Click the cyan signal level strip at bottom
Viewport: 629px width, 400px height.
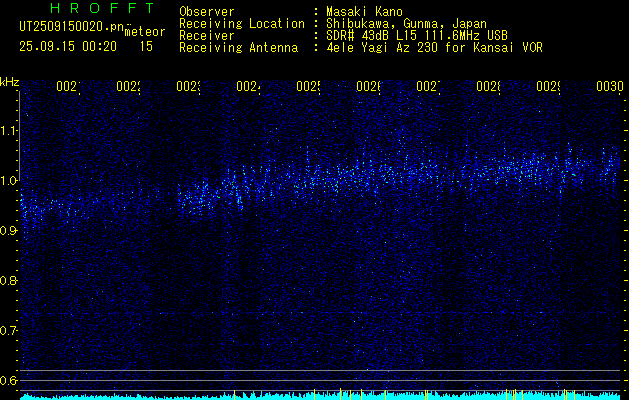(321, 396)
